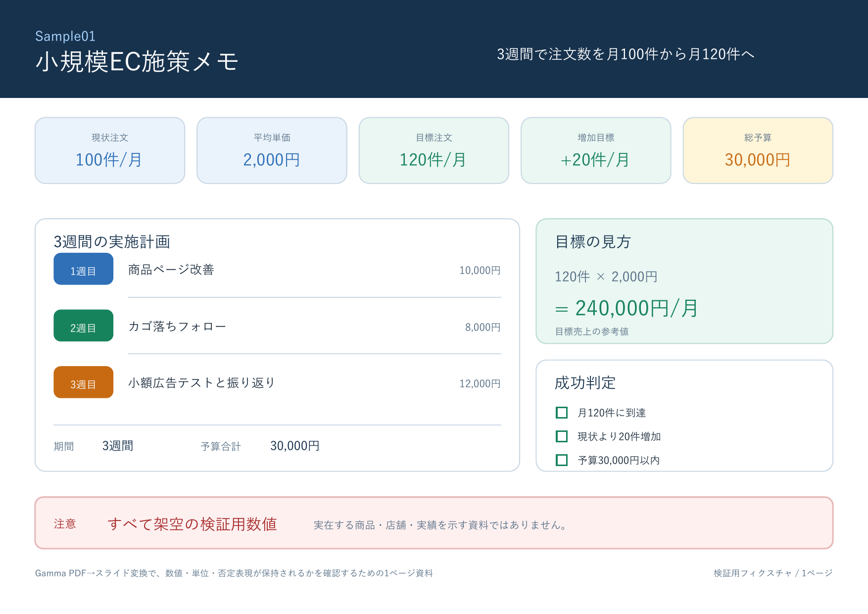Click the header subtitle 3週間で注文数を月100件から月120件へ
The height and width of the screenshot is (614, 868).
pyautogui.click(x=626, y=54)
